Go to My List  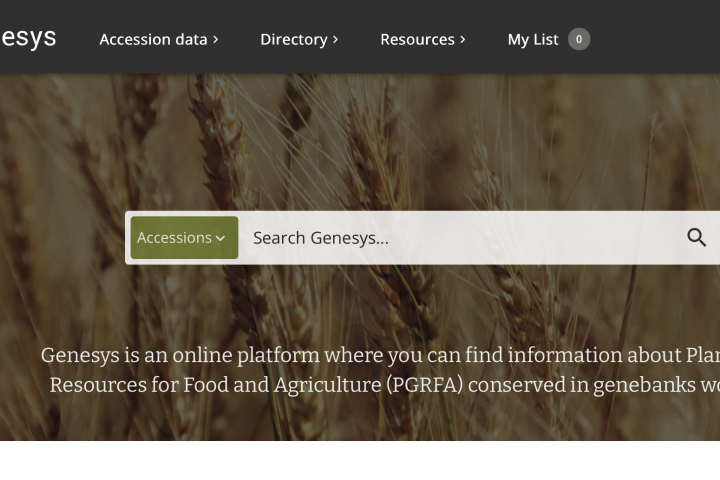coord(532,39)
